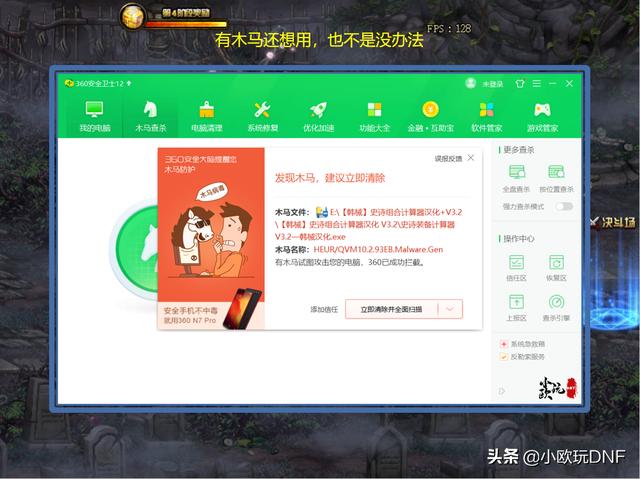Open 反勒索服务 anti-ransomware service
640x479 pixels.
522,357
